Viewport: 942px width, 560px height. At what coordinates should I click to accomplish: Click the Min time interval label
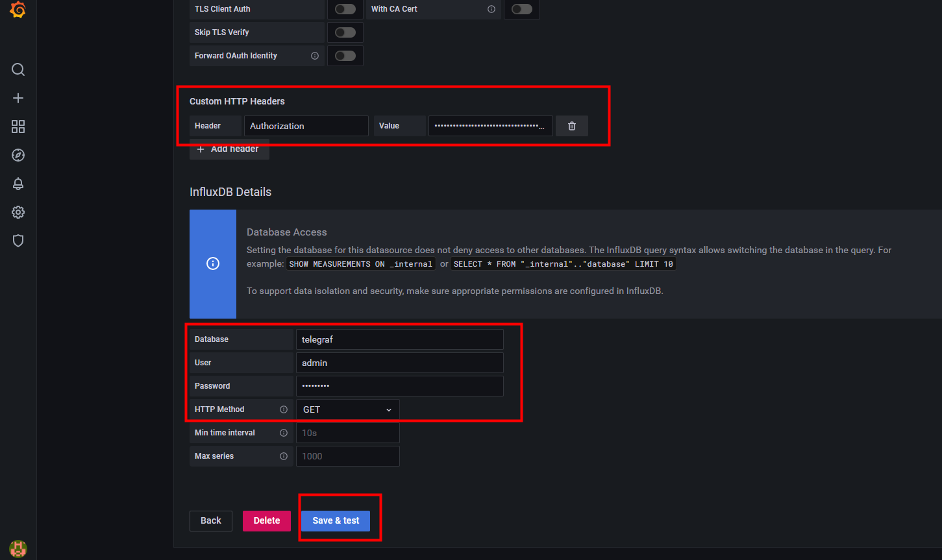coord(225,433)
